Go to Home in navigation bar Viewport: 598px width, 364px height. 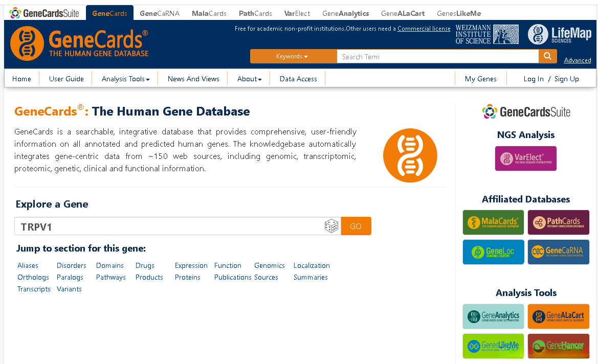(x=21, y=79)
